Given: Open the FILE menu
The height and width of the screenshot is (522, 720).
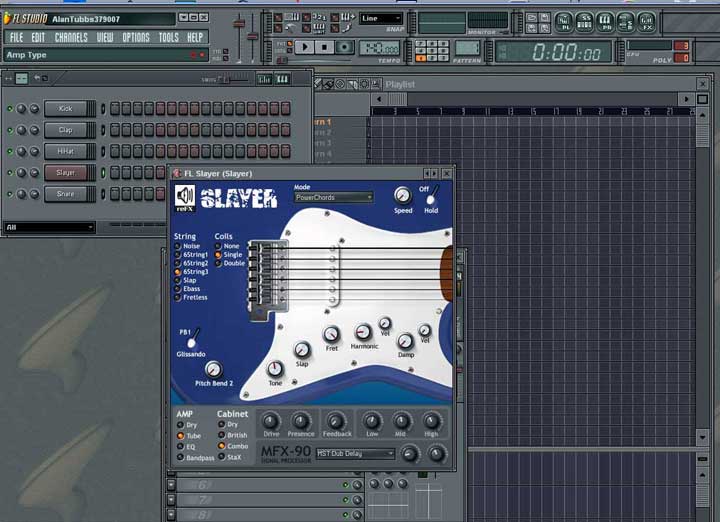Looking at the screenshot, I should pos(16,38).
